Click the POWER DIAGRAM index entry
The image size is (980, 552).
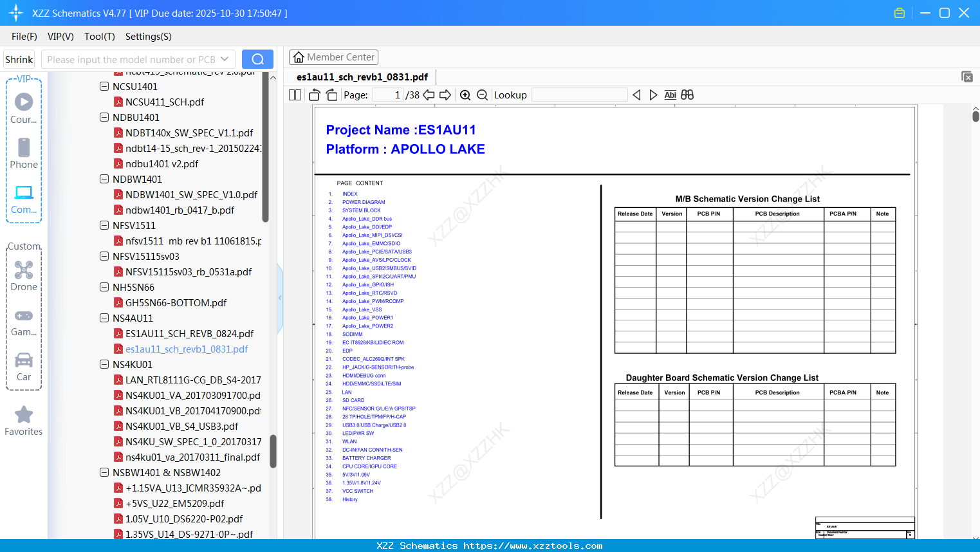pos(364,202)
